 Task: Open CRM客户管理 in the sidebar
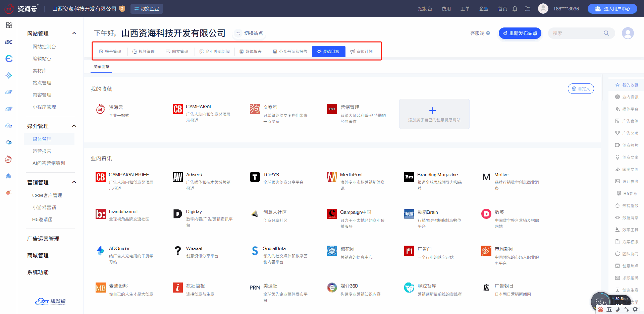pos(47,195)
